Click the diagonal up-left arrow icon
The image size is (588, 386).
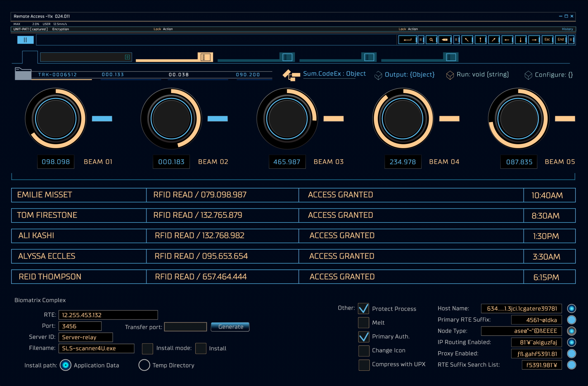point(467,40)
